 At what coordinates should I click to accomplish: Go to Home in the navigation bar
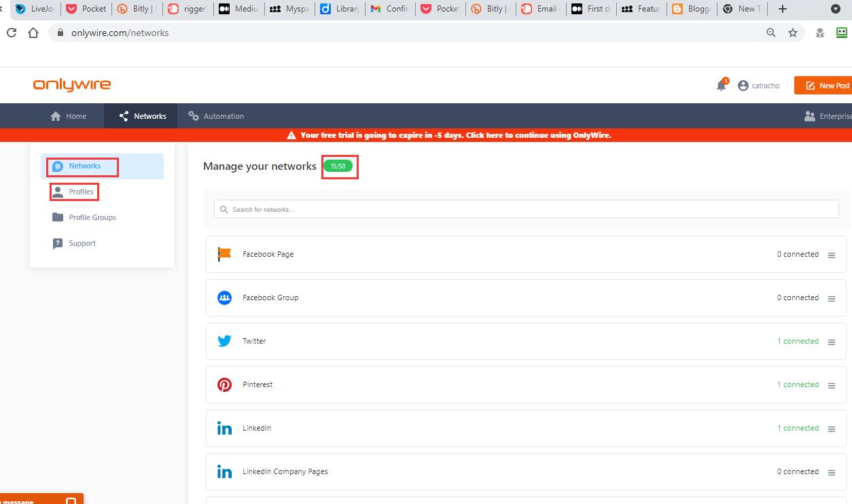pos(69,116)
